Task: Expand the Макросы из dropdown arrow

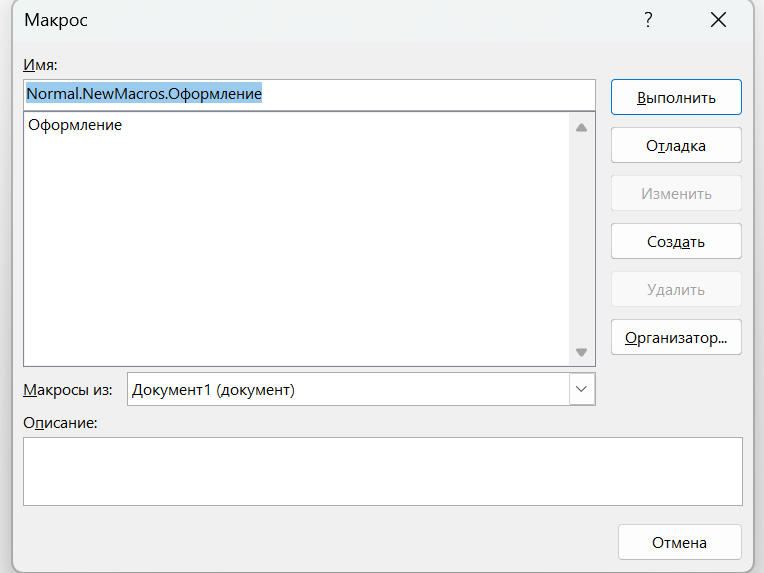Action: [x=582, y=389]
